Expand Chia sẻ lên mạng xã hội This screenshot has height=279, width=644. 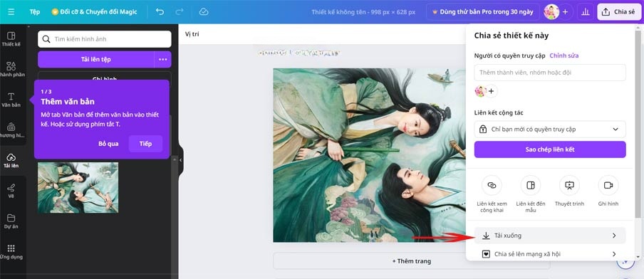point(550,254)
